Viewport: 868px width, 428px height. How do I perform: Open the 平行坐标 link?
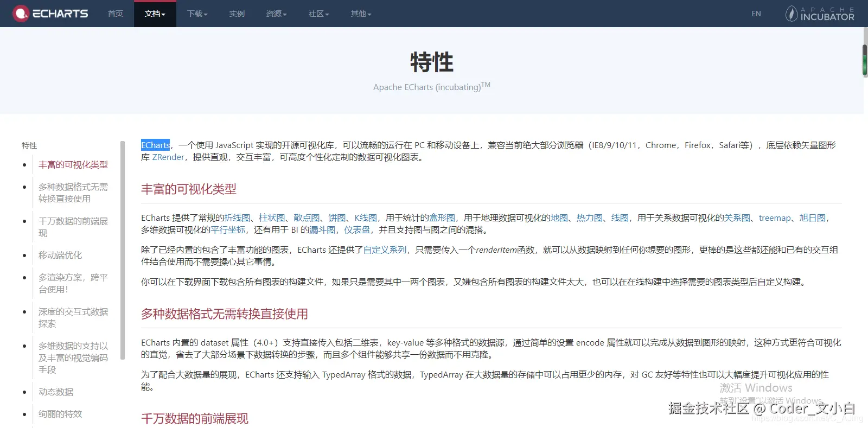[228, 229]
